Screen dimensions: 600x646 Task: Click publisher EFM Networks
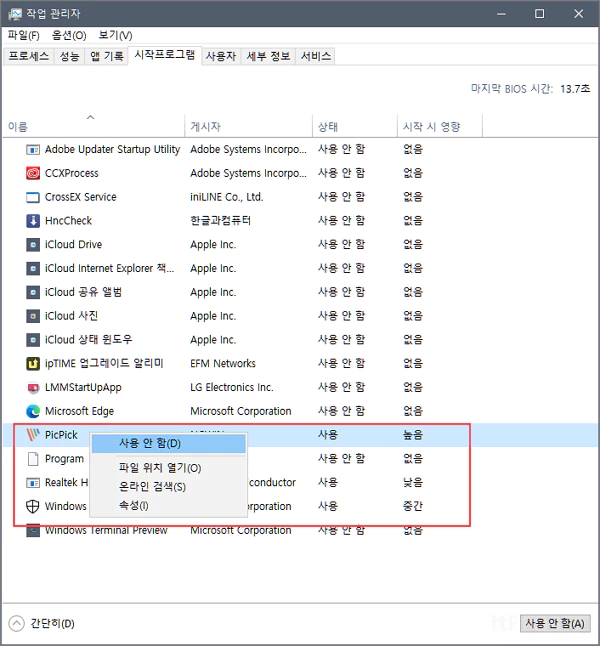coord(223,364)
